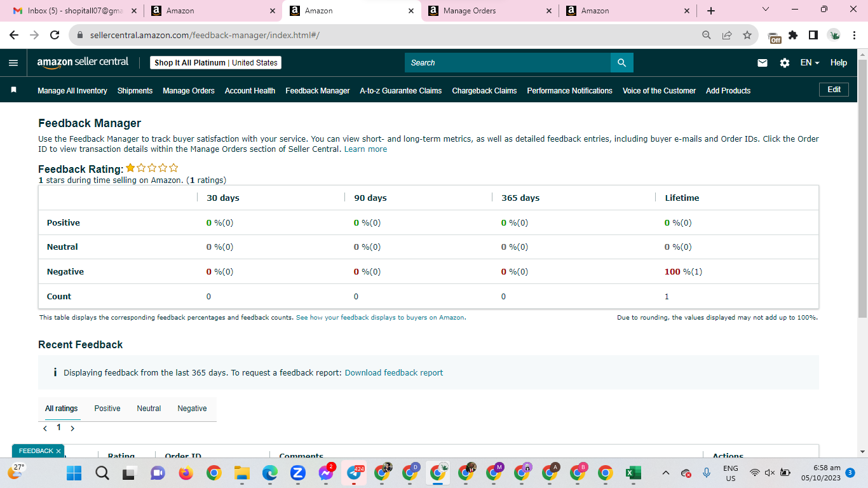Close the Inbox Gmail browser tab
Image resolution: width=868 pixels, height=488 pixels.
click(134, 11)
